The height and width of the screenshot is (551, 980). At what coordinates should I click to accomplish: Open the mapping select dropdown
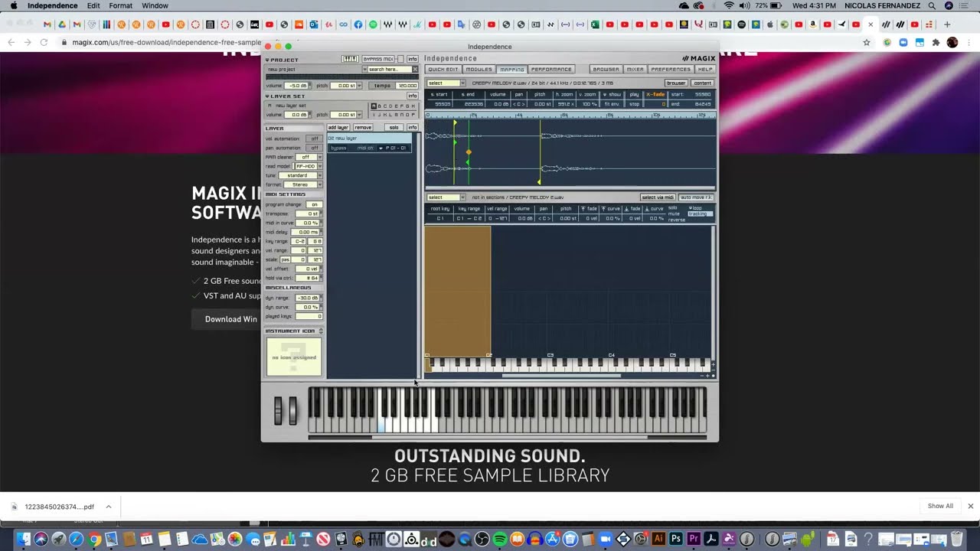coord(446,197)
